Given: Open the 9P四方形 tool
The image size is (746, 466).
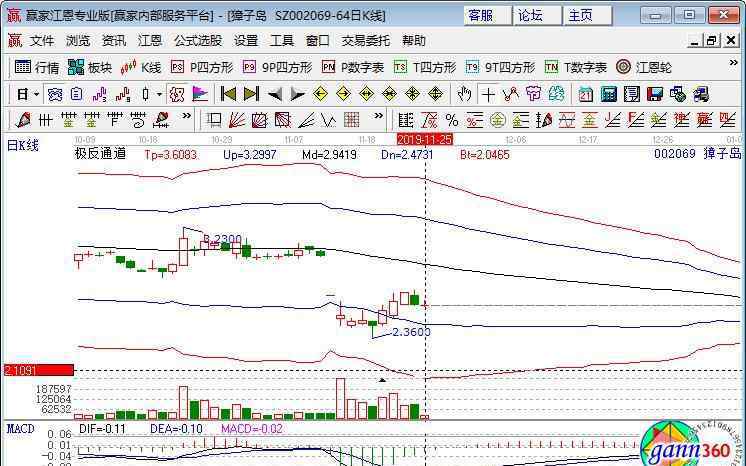Looking at the screenshot, I should (277, 67).
